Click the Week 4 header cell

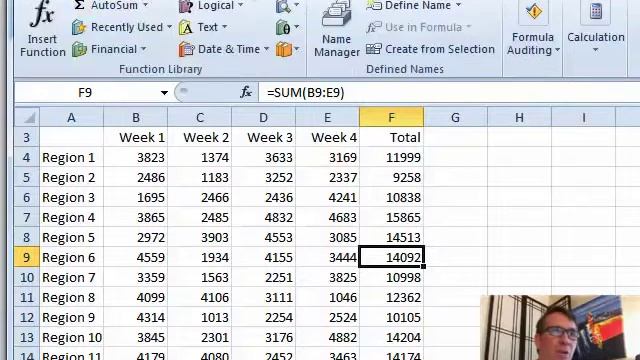327,138
